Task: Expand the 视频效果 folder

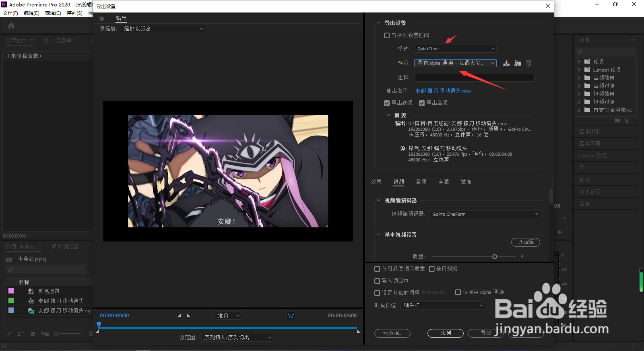Action: click(579, 94)
